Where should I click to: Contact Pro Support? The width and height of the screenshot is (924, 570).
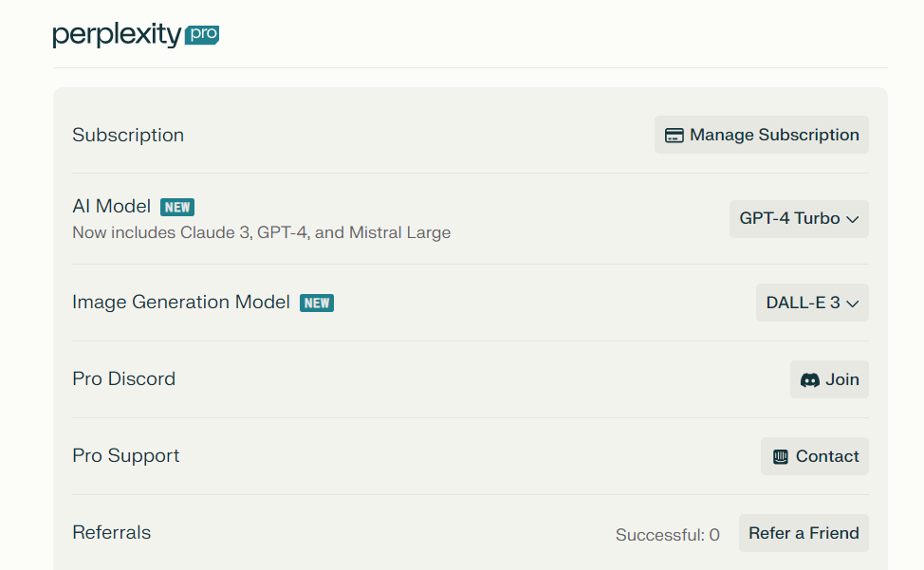point(814,456)
